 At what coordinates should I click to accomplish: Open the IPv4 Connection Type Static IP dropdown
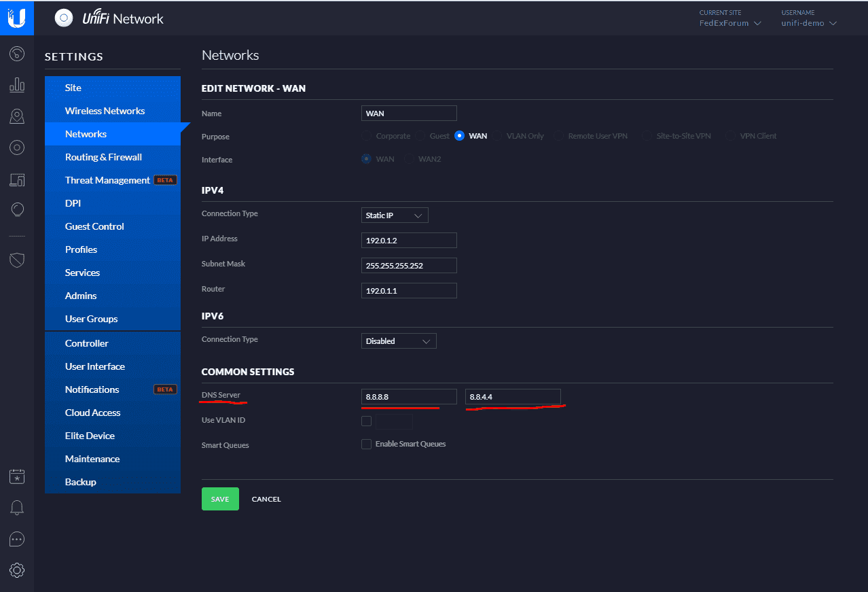[395, 215]
